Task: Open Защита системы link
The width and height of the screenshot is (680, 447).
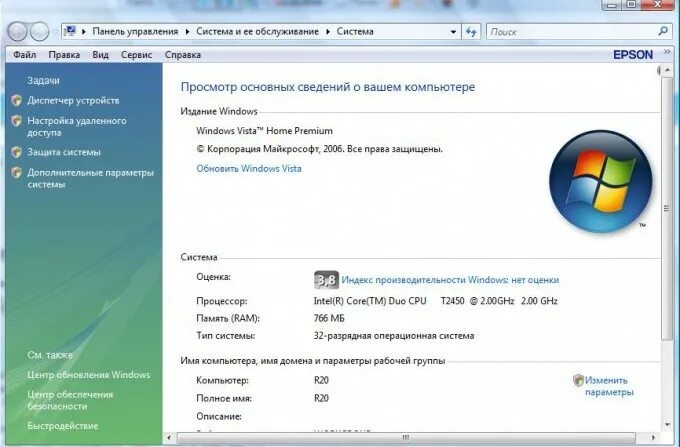Action: (64, 152)
